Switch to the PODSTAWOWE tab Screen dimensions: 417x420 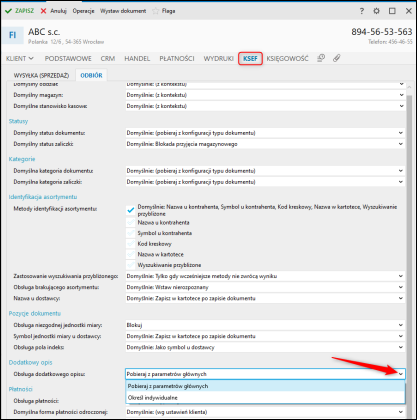(x=68, y=59)
